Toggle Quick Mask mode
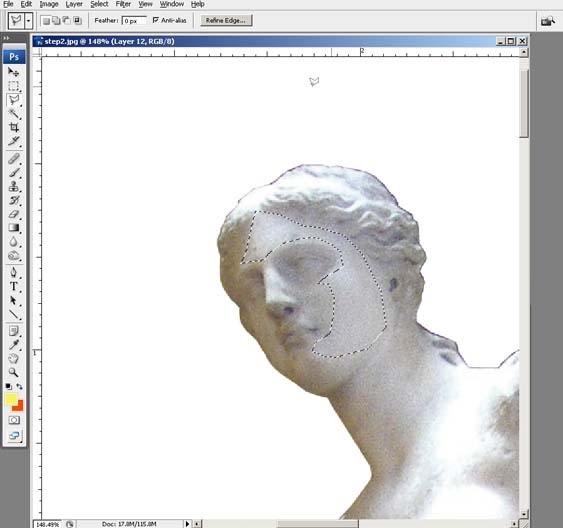 pyautogui.click(x=14, y=420)
